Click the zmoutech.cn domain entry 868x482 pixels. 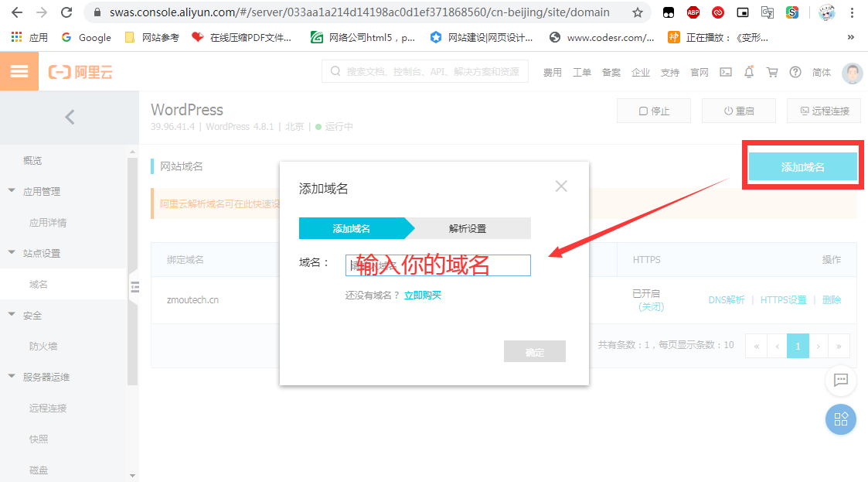coord(192,299)
